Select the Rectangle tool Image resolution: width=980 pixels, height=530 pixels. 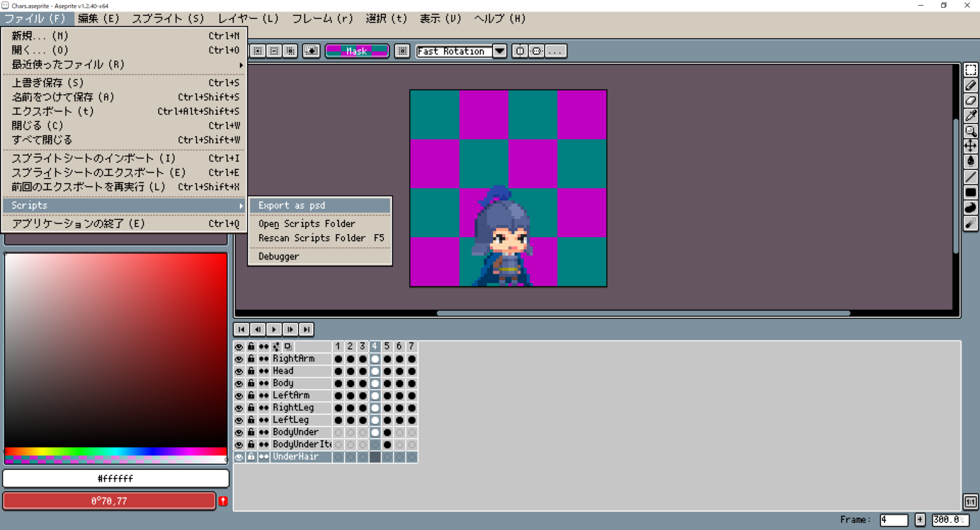click(x=971, y=192)
